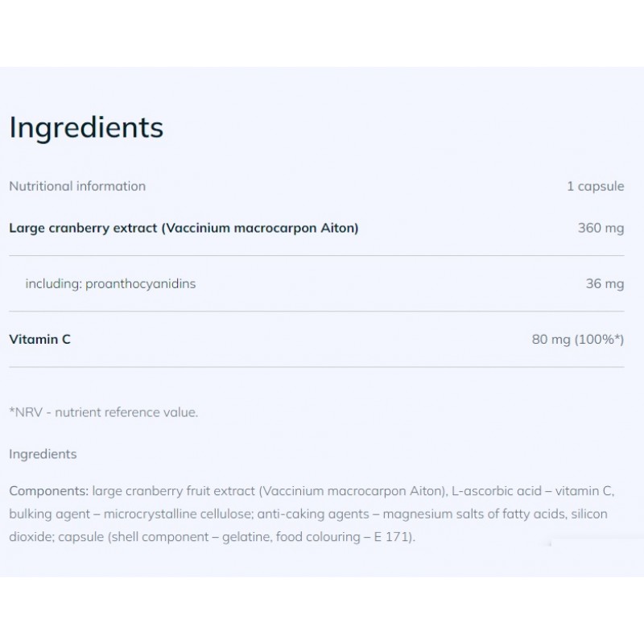Click the 80 mg (100%*) value
Viewport: 644px width, 644px height.
(x=577, y=339)
